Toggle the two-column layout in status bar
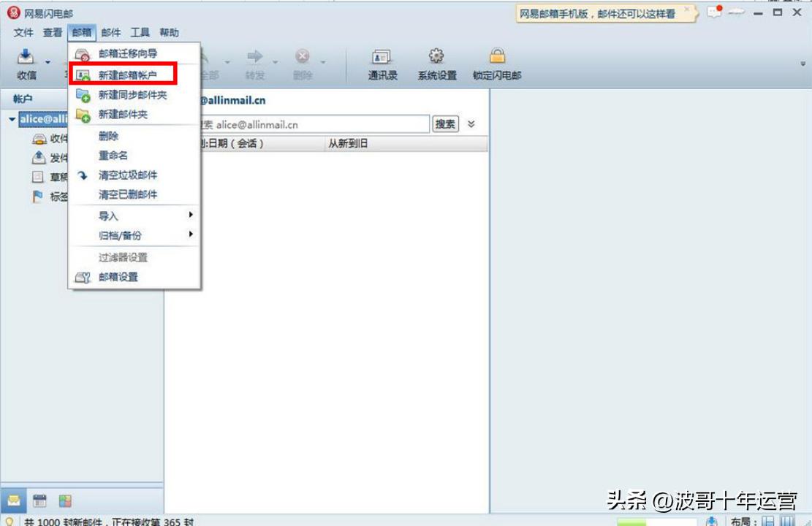Viewport: 812px width, 526px height. pos(767,519)
